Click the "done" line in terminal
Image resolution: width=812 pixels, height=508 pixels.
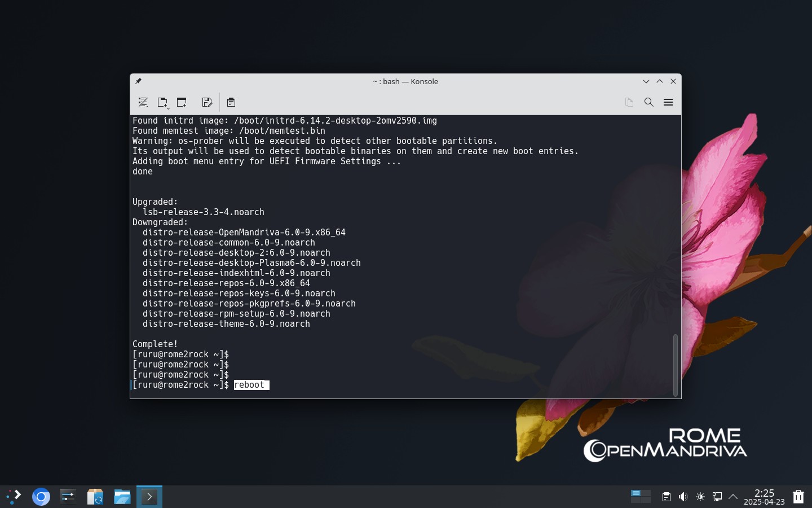[143, 172]
